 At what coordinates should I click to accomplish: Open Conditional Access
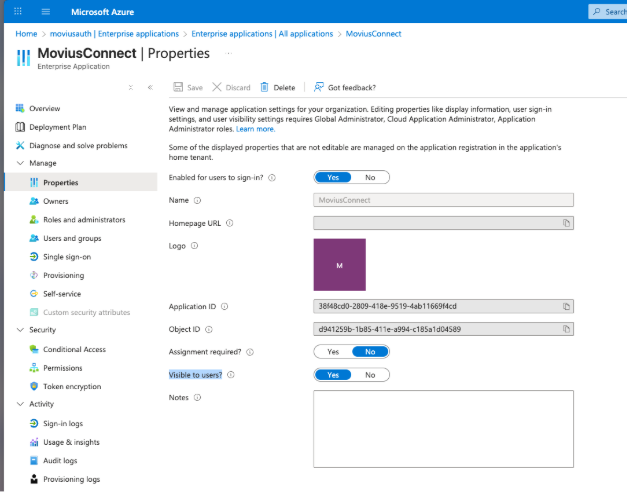click(x=74, y=350)
